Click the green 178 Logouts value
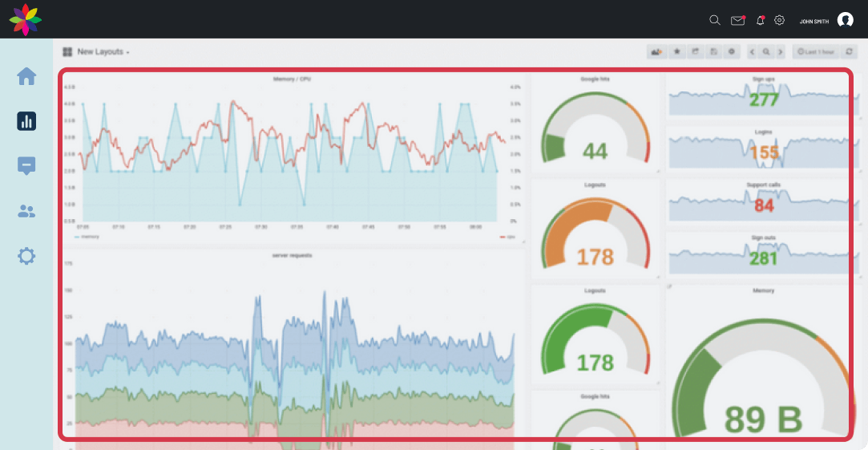Screen dimensions: 868x450 595,363
